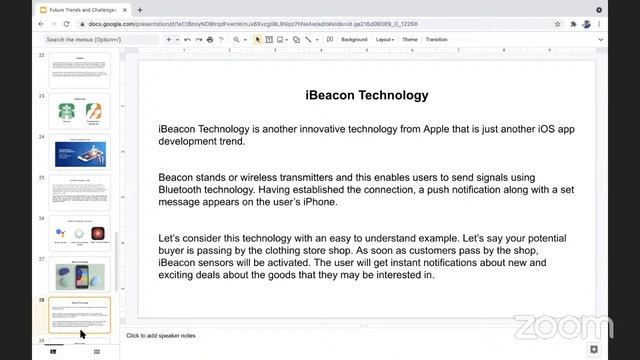The width and height of the screenshot is (640, 360).
Task: Open the new slide layout dropdown arrow
Action: point(178,40)
